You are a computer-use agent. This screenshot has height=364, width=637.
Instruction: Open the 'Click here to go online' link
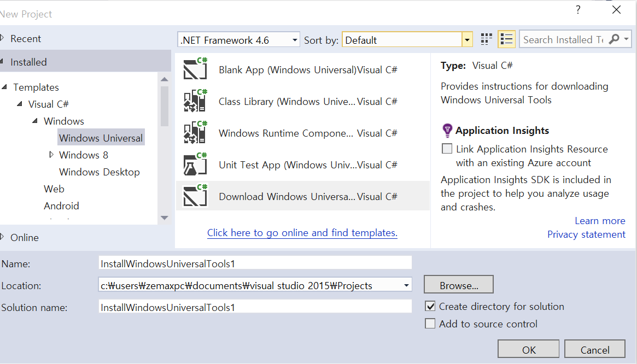[x=302, y=233]
